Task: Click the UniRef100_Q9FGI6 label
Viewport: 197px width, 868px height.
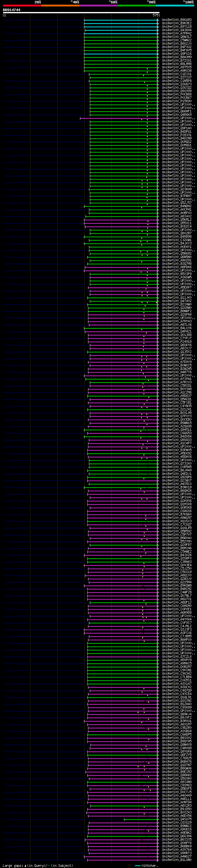Action: click(x=176, y=54)
